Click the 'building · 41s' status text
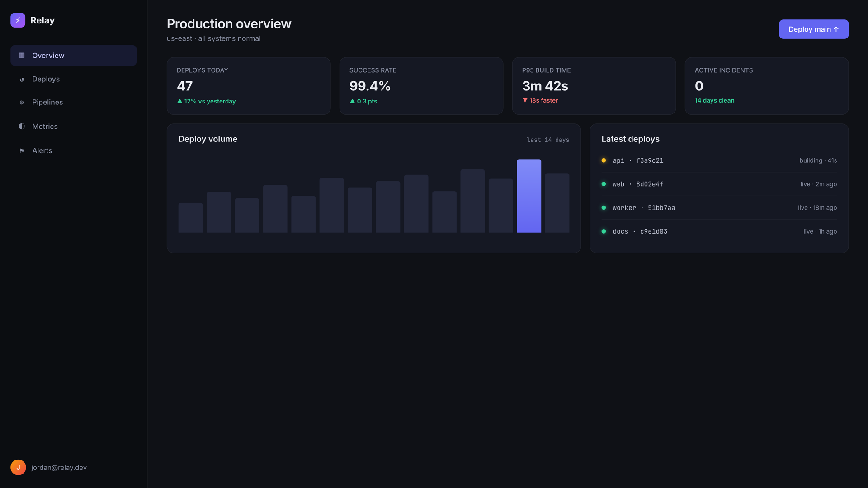This screenshot has height=488, width=868. tap(818, 160)
